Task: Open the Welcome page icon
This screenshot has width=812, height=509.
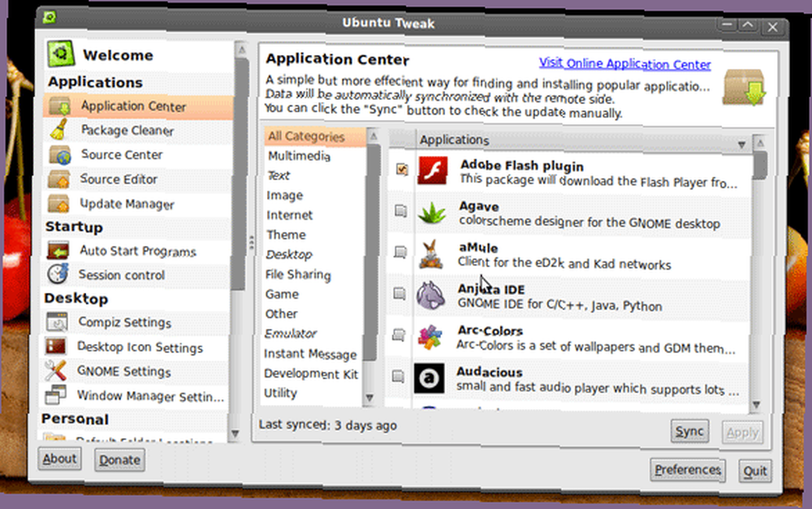Action: [61, 54]
